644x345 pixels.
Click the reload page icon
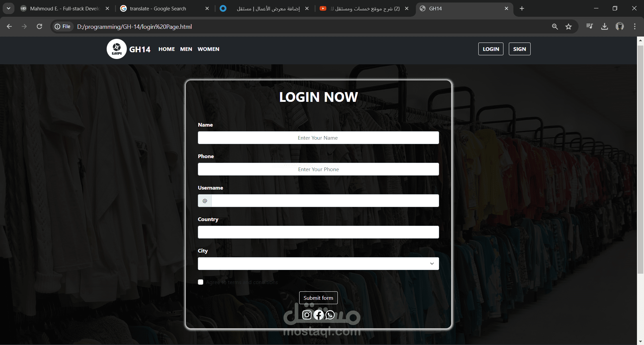click(39, 26)
